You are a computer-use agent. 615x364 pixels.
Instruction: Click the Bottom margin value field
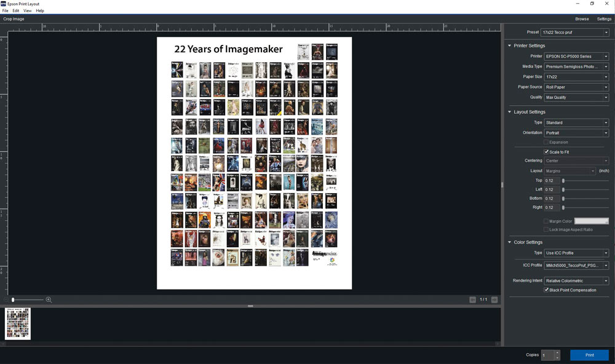click(552, 199)
